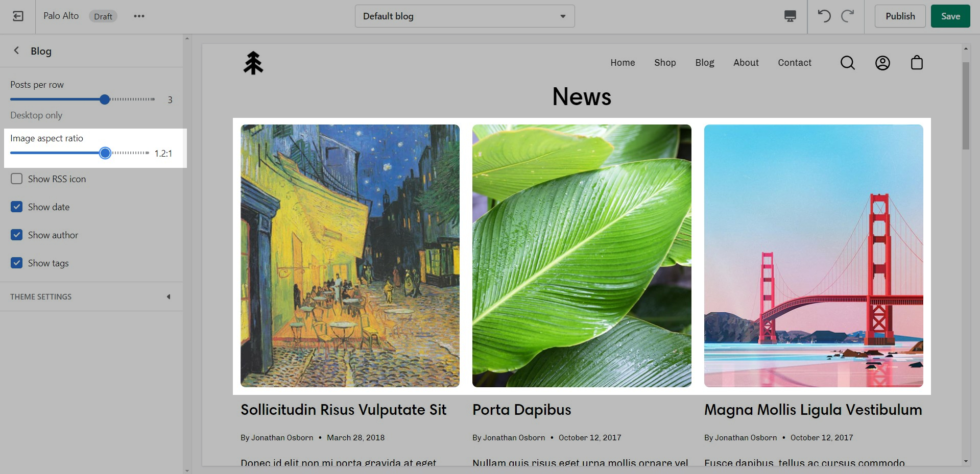This screenshot has height=474, width=980.
Task: Select the Contact navigation link
Action: click(794, 63)
